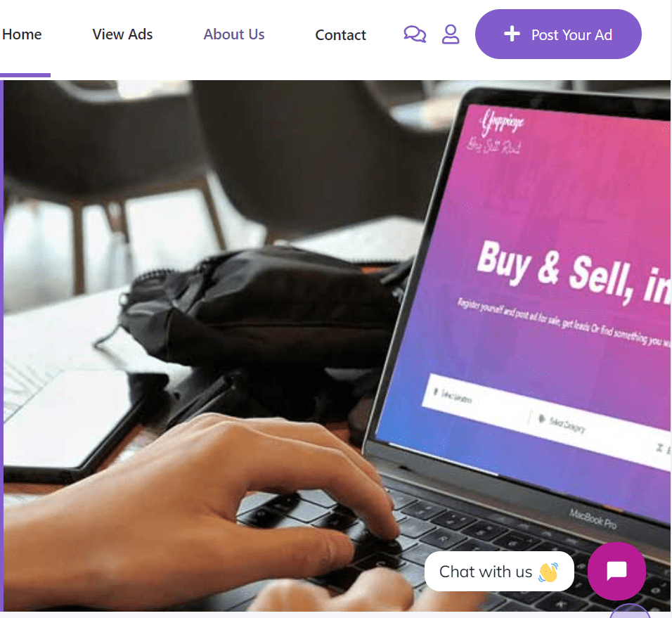
Task: Navigate to About Us
Action: click(x=234, y=34)
